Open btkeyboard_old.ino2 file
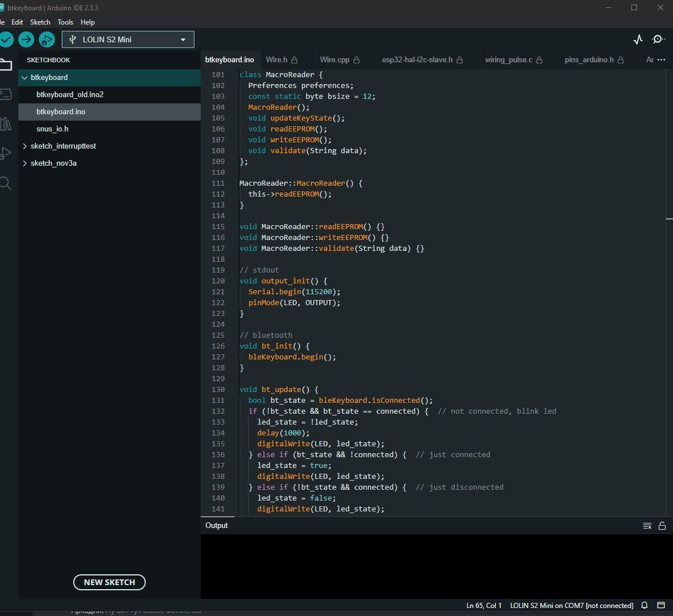This screenshot has width=673, height=616. pyautogui.click(x=70, y=95)
